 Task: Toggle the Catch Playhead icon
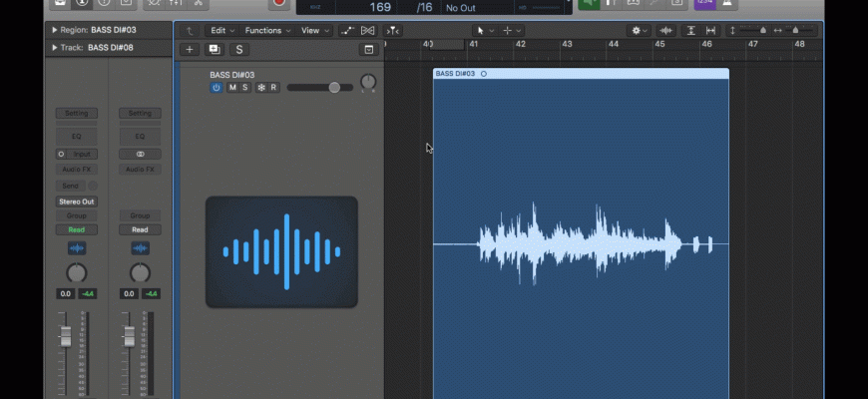pyautogui.click(x=394, y=31)
